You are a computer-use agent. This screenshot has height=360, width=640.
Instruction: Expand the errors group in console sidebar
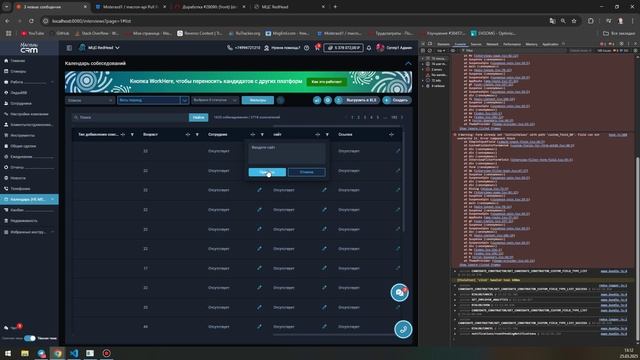click(423, 70)
